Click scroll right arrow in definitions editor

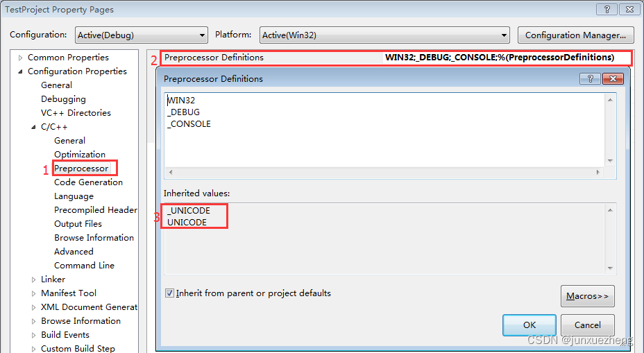[598, 173]
